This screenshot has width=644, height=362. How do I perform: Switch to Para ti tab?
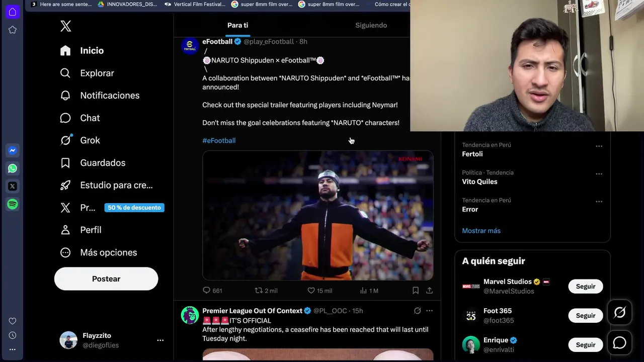[x=237, y=25]
